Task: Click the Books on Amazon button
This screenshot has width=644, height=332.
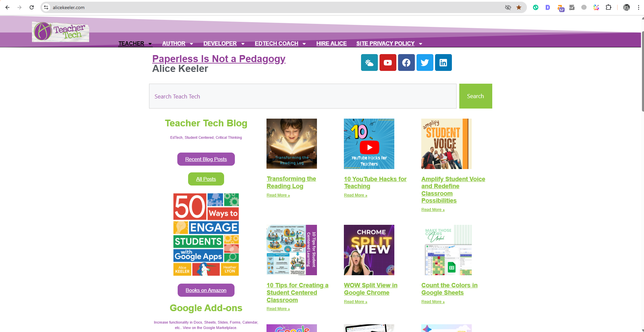Action: (206, 290)
